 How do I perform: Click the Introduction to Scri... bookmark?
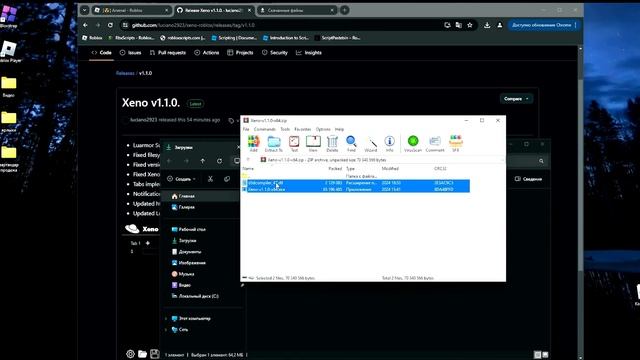click(x=286, y=38)
